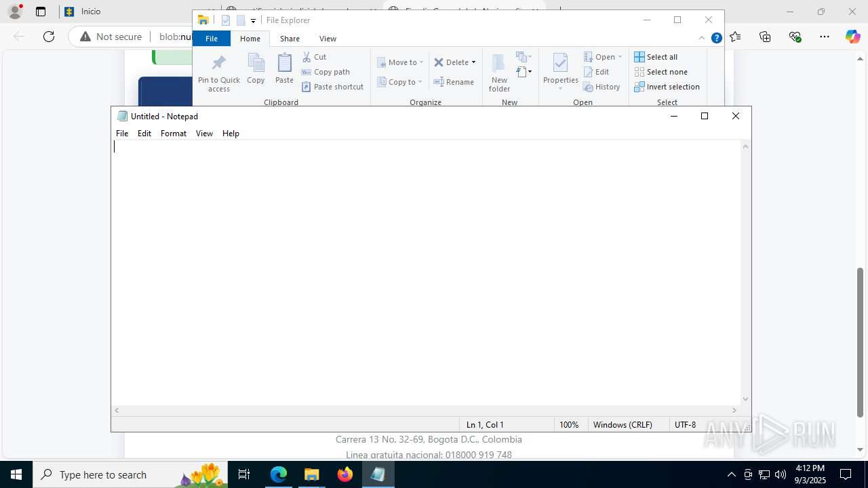
Task: Click Notepad horizontal scrollbar right arrow
Action: (734, 410)
